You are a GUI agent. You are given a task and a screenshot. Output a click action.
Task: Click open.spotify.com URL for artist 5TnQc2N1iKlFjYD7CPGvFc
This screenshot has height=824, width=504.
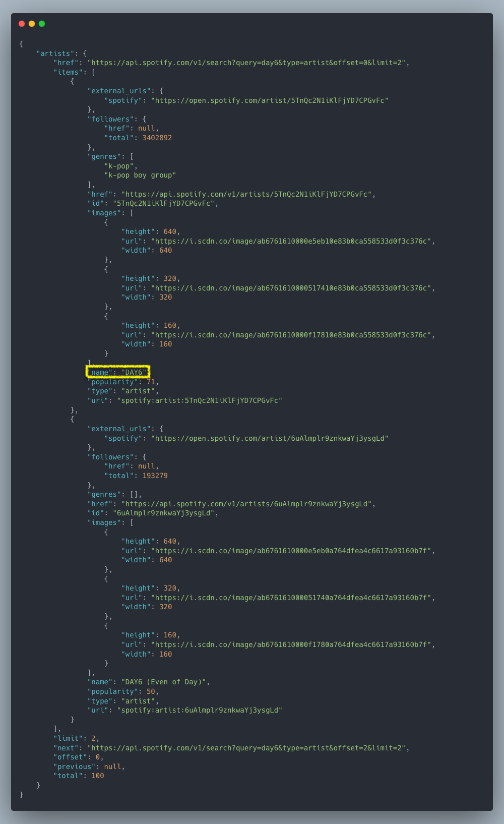coord(270,100)
